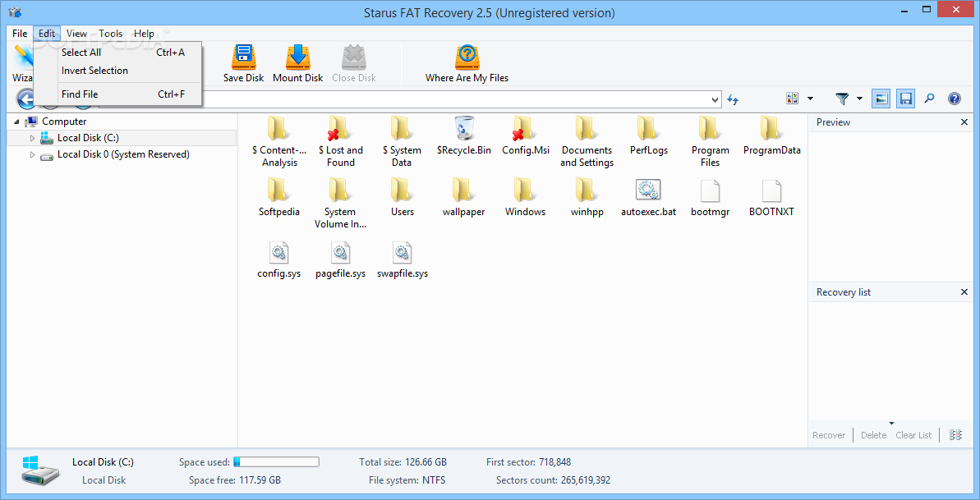Select the Windows folder
Image resolution: width=980 pixels, height=500 pixels.
point(526,197)
